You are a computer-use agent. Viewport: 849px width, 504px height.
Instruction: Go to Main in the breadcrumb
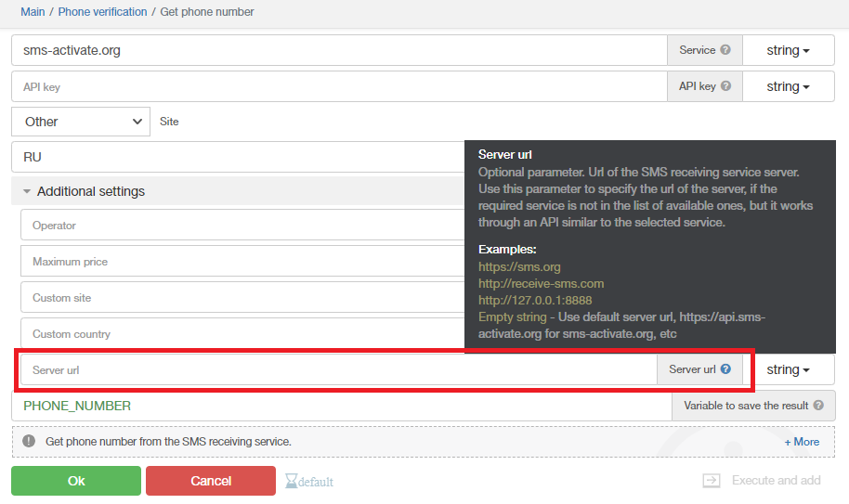pyautogui.click(x=33, y=12)
